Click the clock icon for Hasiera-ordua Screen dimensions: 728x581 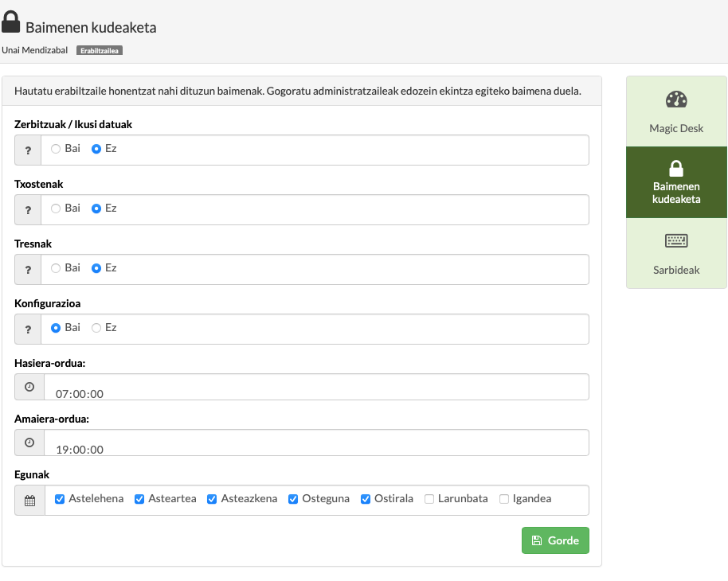pos(29,387)
